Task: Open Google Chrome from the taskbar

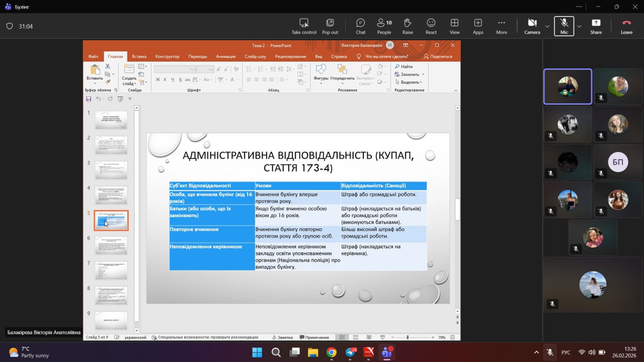Action: pos(331,352)
